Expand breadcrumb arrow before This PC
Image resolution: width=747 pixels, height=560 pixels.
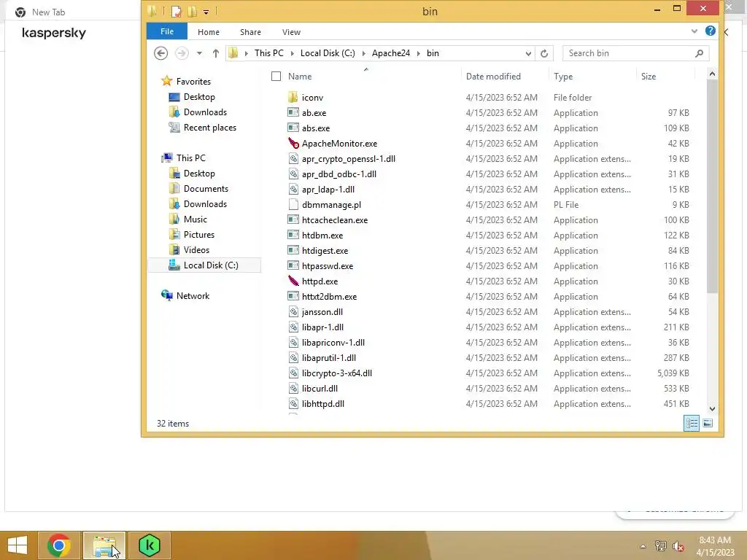[x=246, y=53]
